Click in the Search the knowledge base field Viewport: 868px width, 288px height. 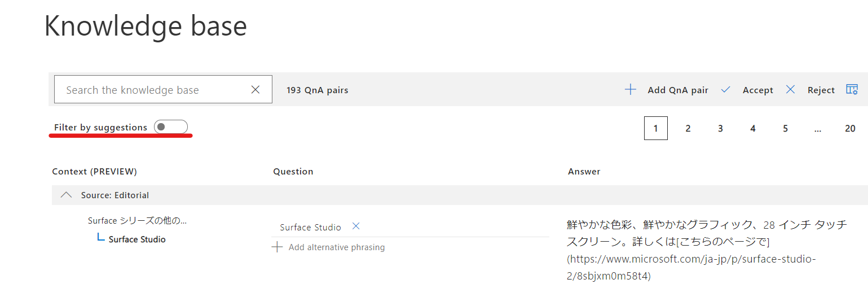tap(152, 90)
